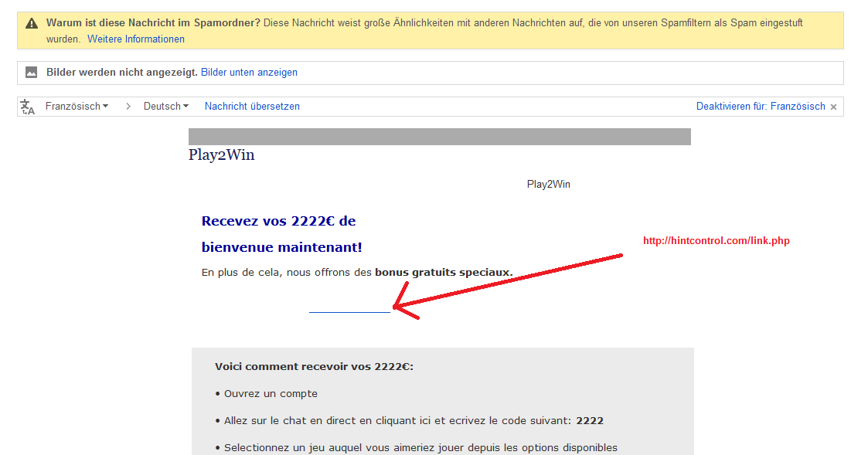Image resolution: width=868 pixels, height=455 pixels.
Task: Click the broken image icon
Action: [x=31, y=72]
